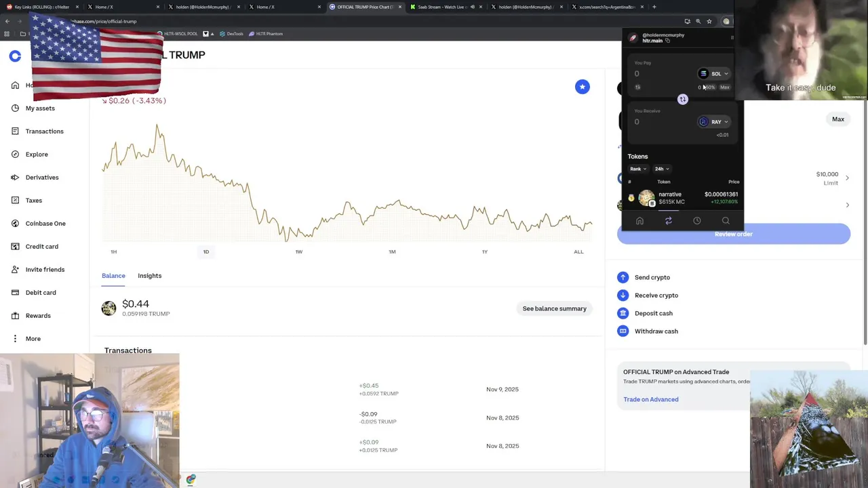Go to Explore in sidebar
Image resolution: width=868 pixels, height=488 pixels.
30,155
